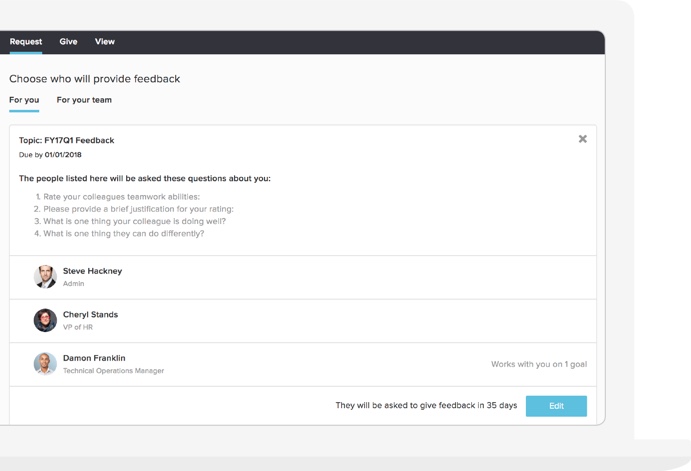This screenshot has width=691, height=471.
Task: Click the question What is one thing they can do differently
Action: point(123,234)
